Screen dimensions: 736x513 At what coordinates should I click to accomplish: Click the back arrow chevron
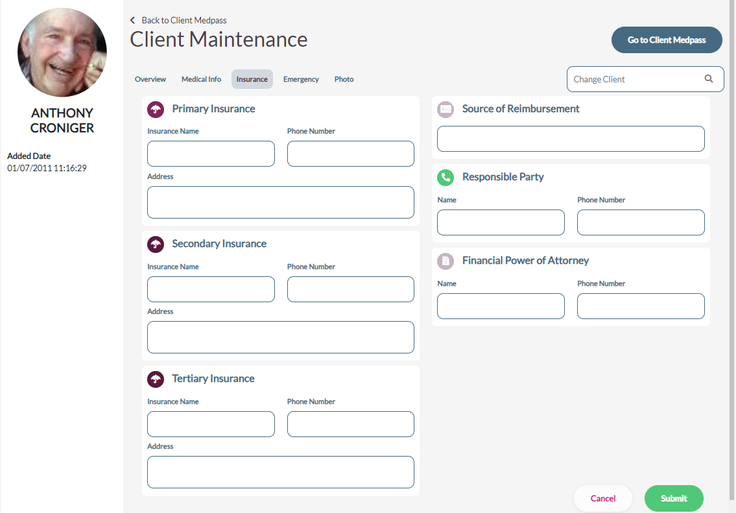click(x=133, y=20)
